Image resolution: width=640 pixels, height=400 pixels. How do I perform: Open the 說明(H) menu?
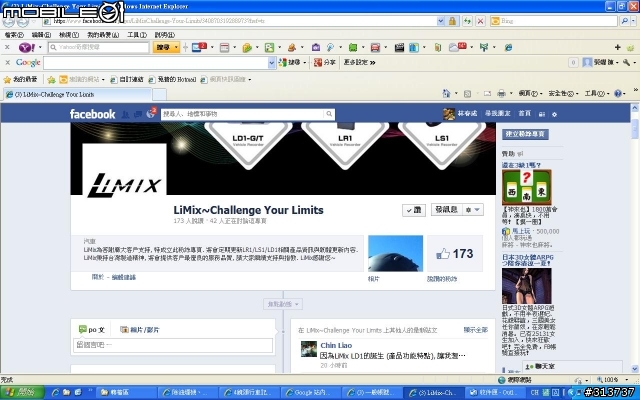[x=164, y=35]
